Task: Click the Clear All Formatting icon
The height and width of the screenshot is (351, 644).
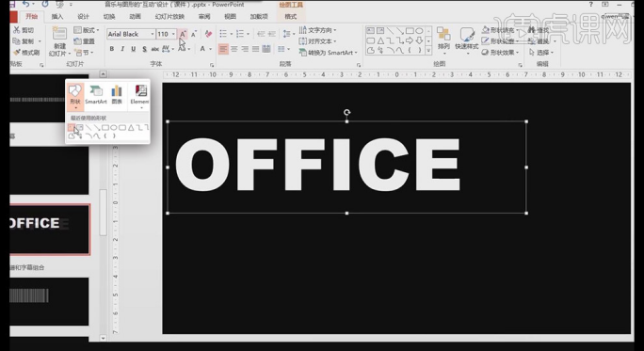Action: coord(209,34)
